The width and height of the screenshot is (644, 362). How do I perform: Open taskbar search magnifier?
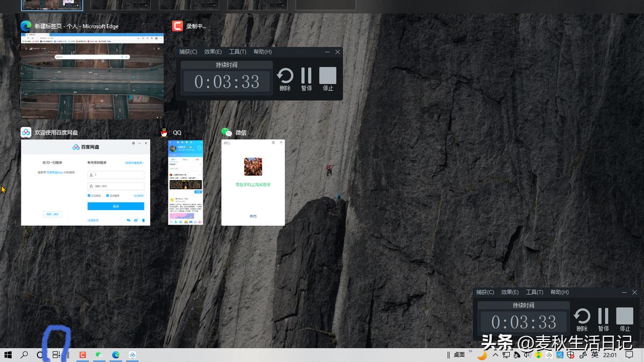24,355
